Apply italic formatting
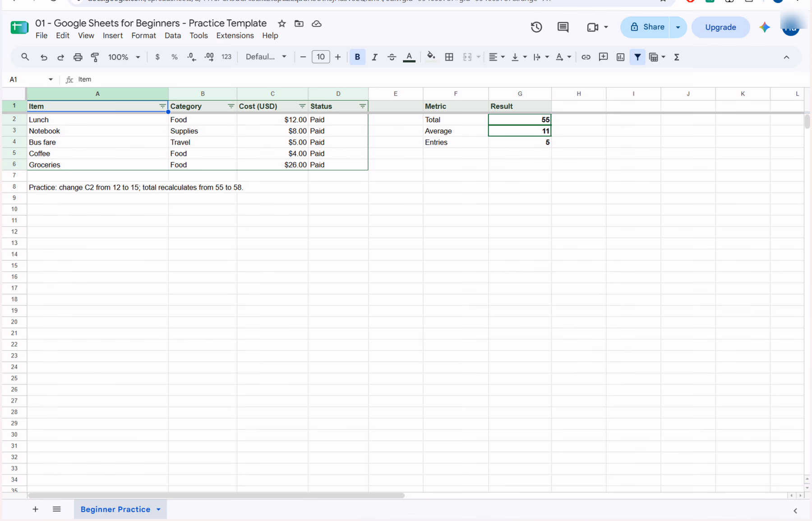Screen dimensions: 812x521 374,57
